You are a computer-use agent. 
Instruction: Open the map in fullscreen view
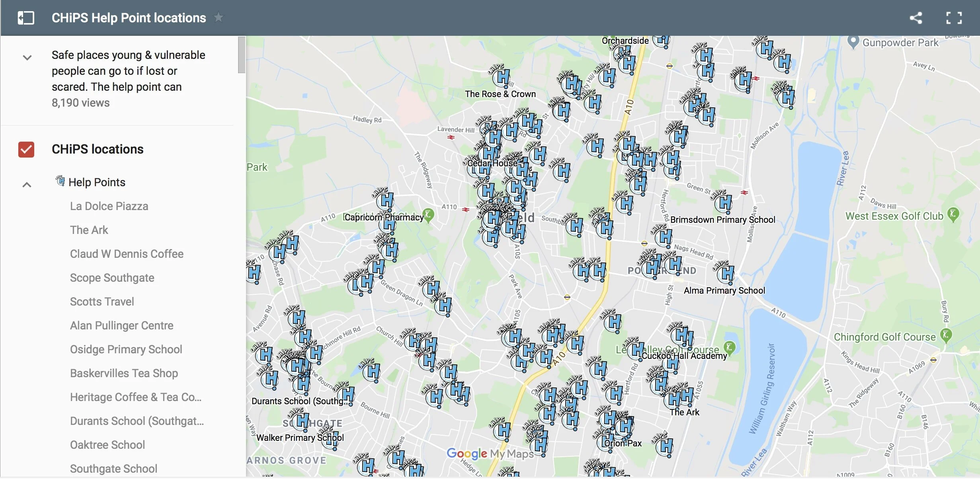pos(954,18)
